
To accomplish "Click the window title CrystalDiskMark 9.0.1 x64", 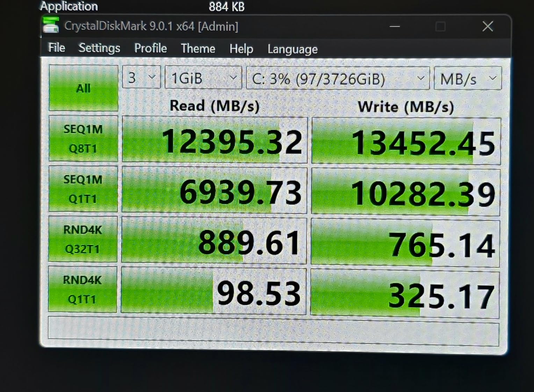I will 151,26.
